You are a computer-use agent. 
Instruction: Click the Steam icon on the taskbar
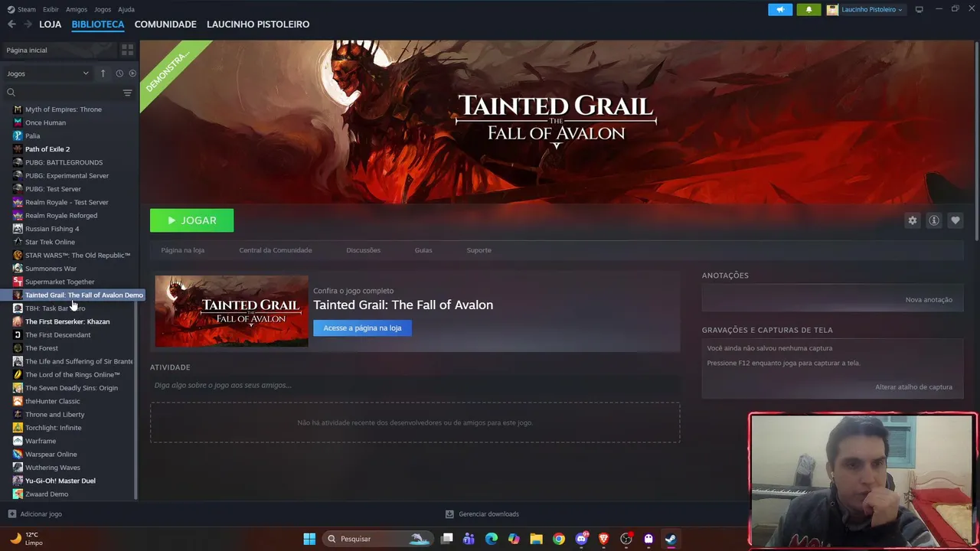[x=671, y=539]
